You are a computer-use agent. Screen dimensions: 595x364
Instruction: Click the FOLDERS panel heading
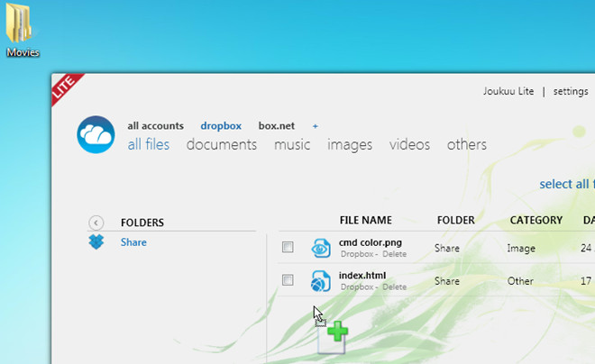[x=142, y=223]
